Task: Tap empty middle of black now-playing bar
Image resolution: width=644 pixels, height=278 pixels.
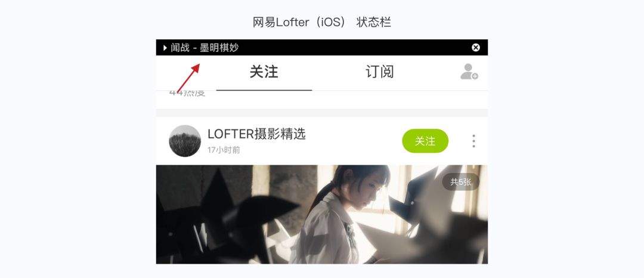Action: (353, 48)
